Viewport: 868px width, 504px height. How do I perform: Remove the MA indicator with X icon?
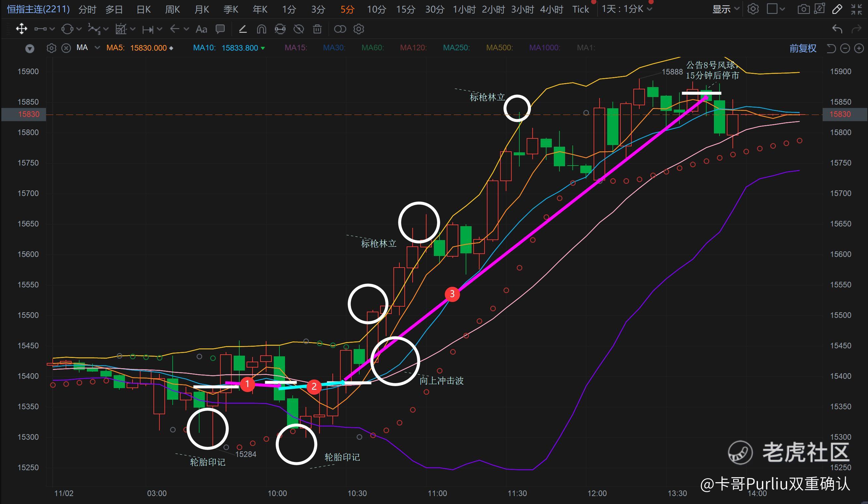(66, 48)
